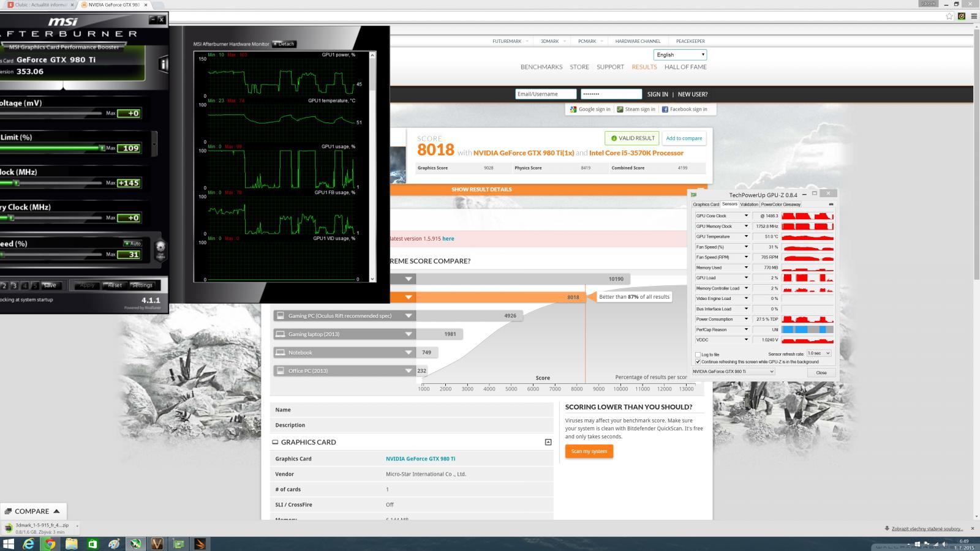The width and height of the screenshot is (980, 551).
Task: Click SHOW RESULT DETAILS bar
Action: pos(481,189)
